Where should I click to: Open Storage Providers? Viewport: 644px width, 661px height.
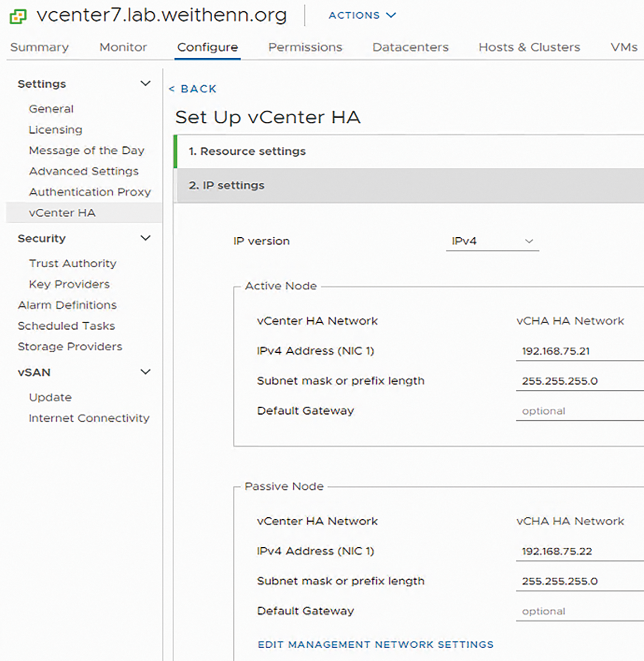point(70,346)
